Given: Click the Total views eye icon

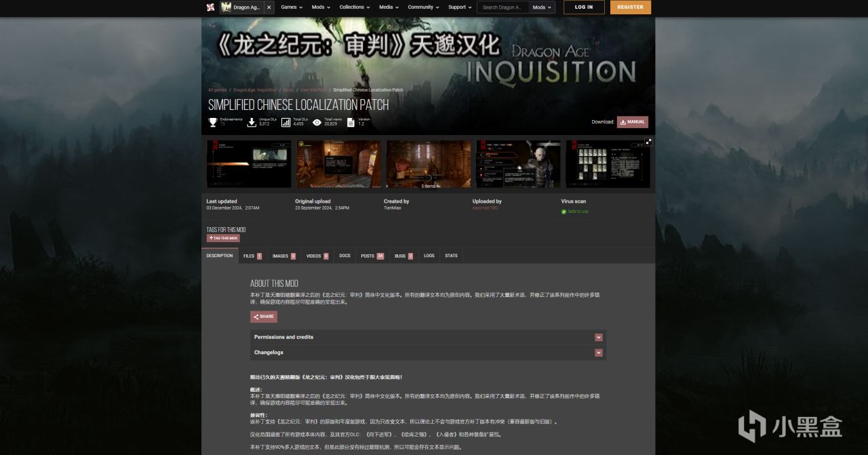Looking at the screenshot, I should click(x=317, y=122).
